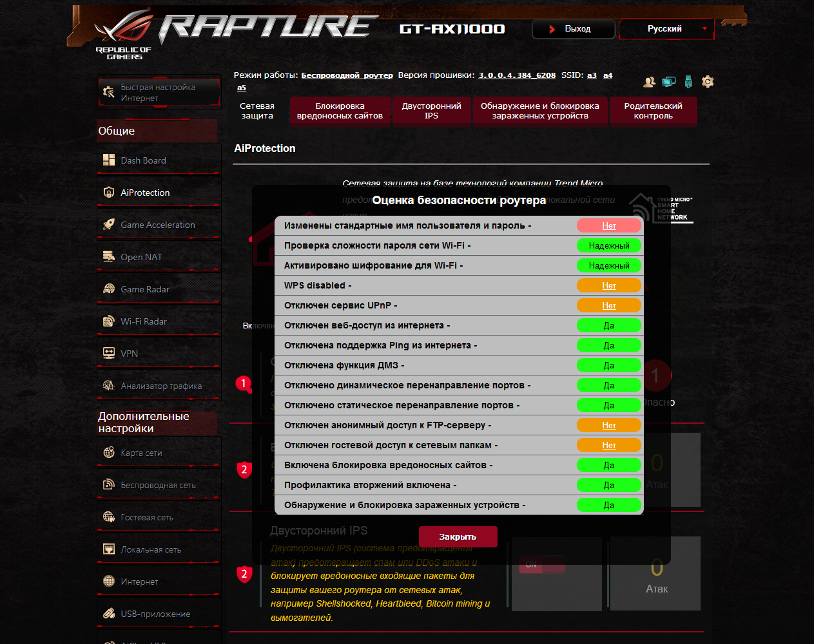Click Нет link for гостевой доступ к сетевым папкам
This screenshot has height=644, width=814.
coord(609,445)
